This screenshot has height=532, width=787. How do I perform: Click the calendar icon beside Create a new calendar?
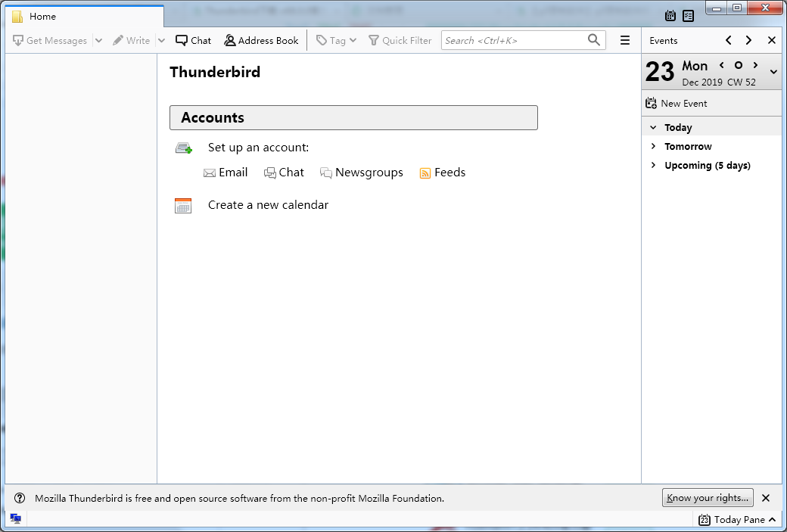click(x=183, y=206)
